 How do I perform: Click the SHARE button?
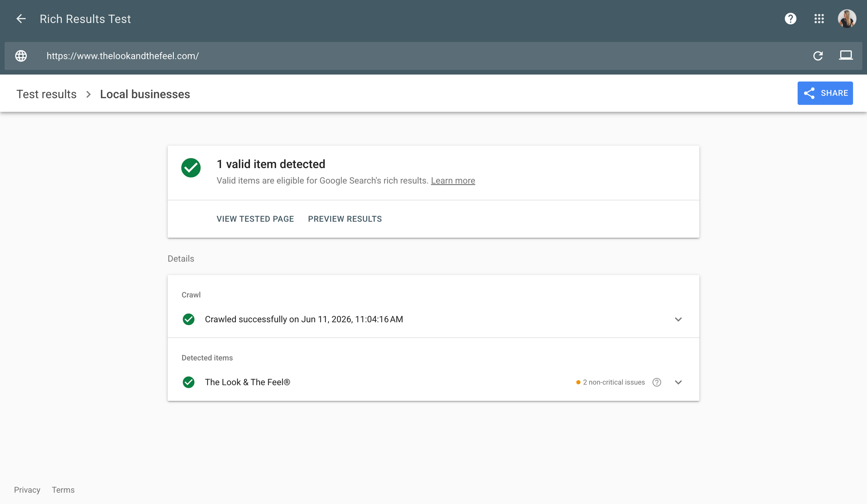(825, 93)
